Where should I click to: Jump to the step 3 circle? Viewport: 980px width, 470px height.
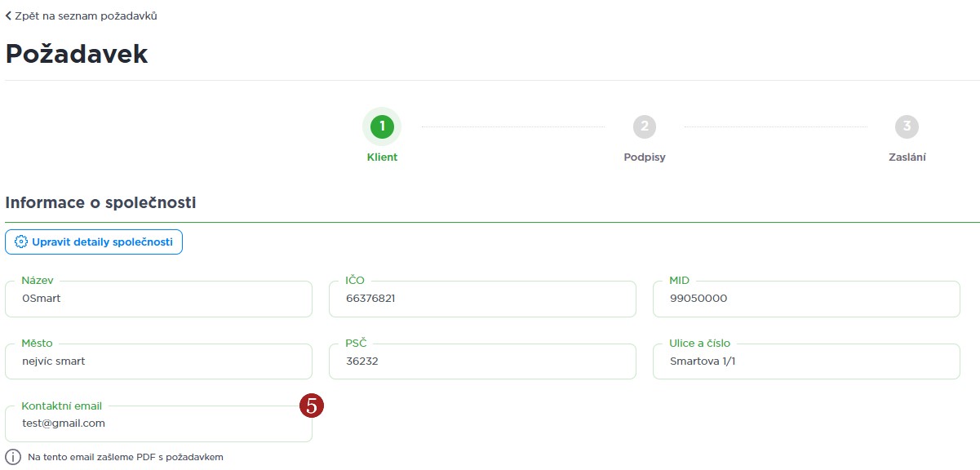coord(907,126)
